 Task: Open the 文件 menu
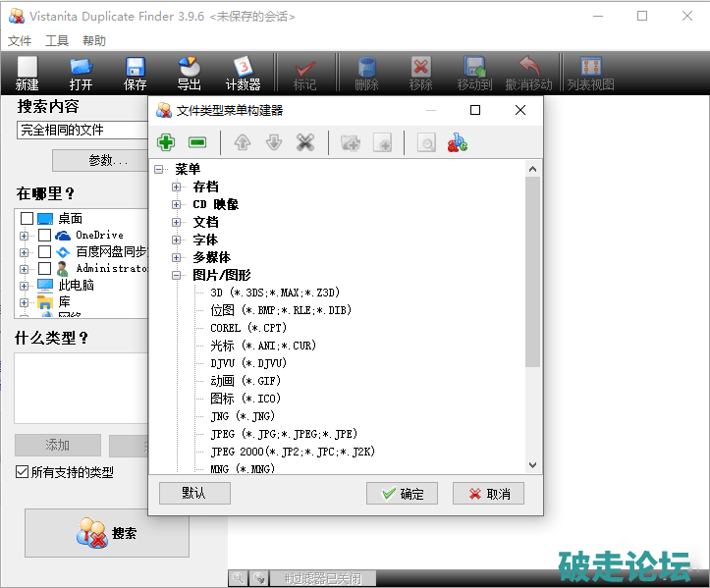20,41
